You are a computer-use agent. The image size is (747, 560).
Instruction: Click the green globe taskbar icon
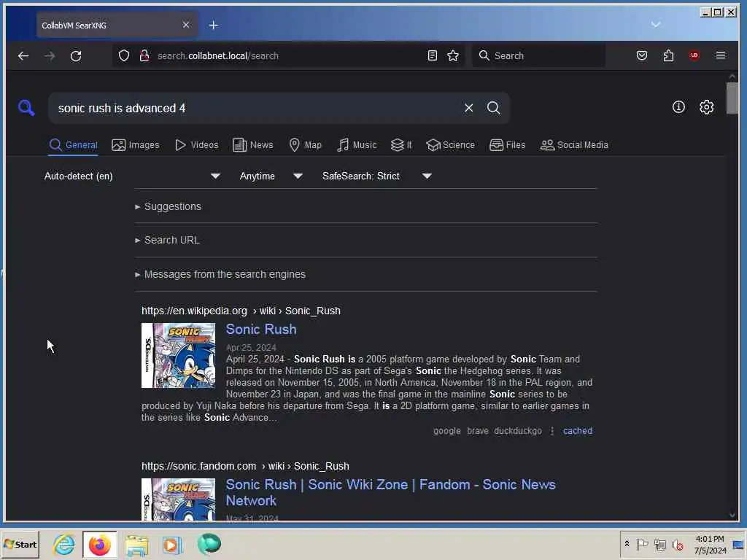point(209,544)
